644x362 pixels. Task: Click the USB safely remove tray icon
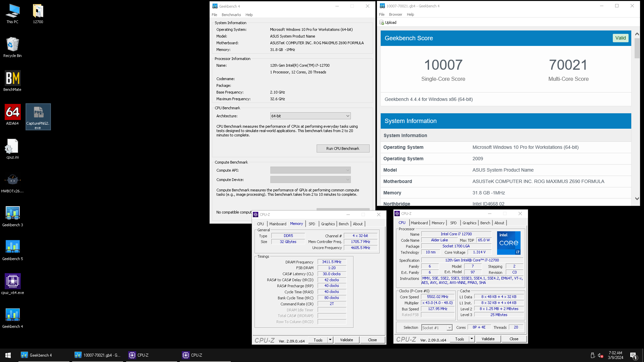pos(593,355)
